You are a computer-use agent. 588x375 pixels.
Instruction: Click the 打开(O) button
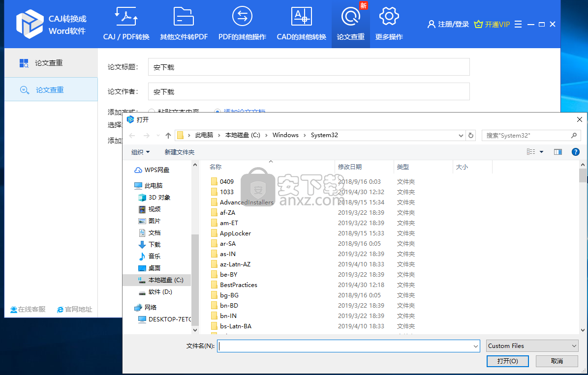[507, 361]
